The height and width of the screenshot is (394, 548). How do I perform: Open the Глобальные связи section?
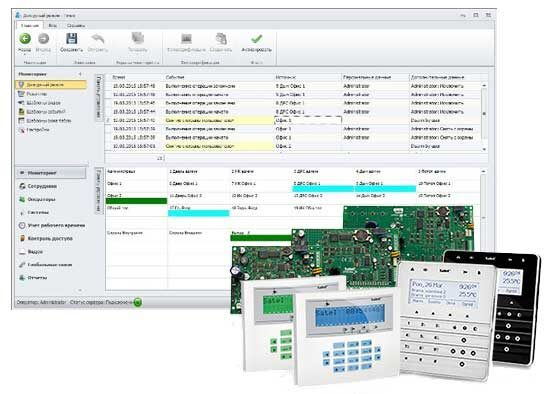tap(45, 265)
